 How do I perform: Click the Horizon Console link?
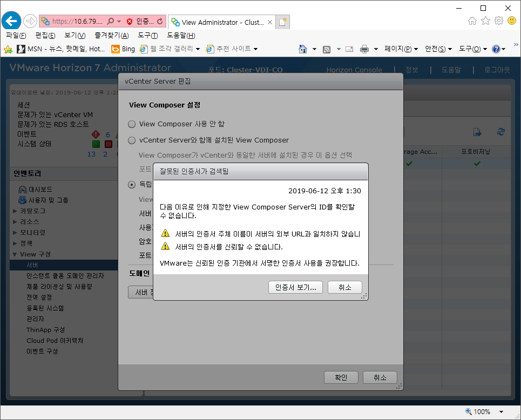(354, 70)
